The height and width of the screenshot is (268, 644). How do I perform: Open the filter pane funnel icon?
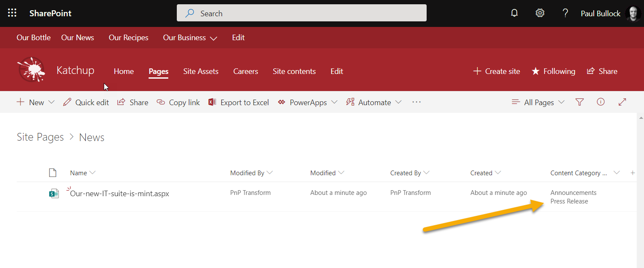[x=579, y=102]
